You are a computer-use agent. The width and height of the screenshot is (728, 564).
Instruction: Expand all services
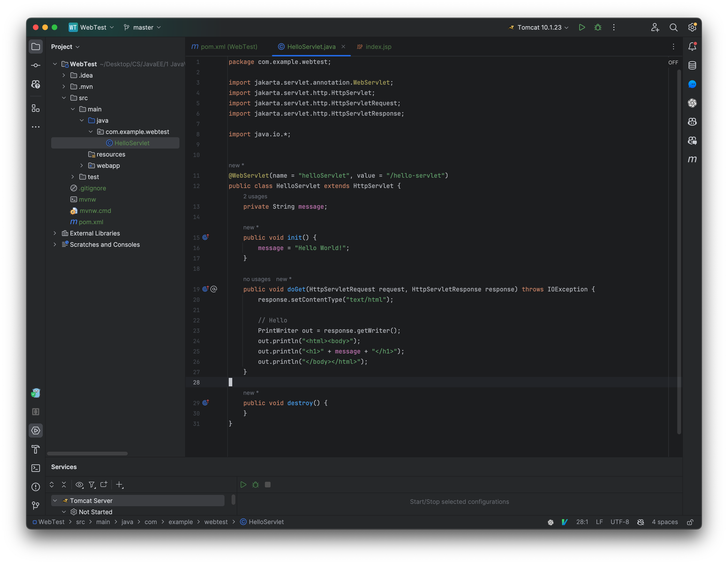coord(52,485)
